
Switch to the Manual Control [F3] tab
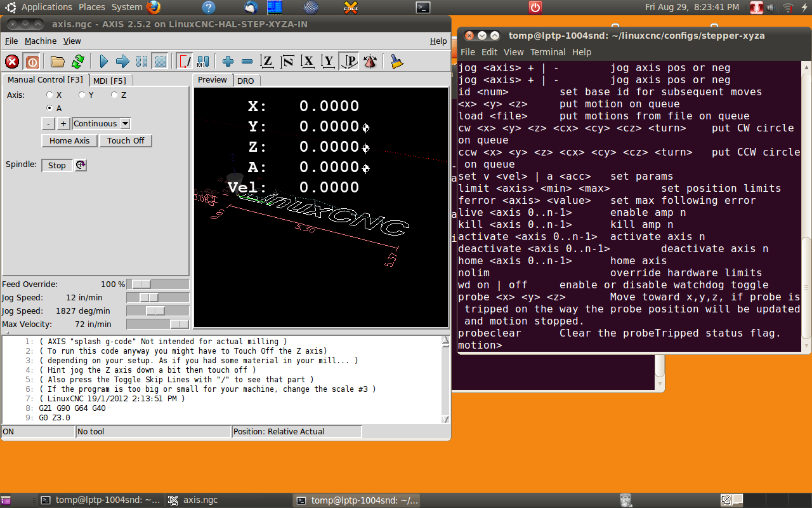click(x=45, y=79)
